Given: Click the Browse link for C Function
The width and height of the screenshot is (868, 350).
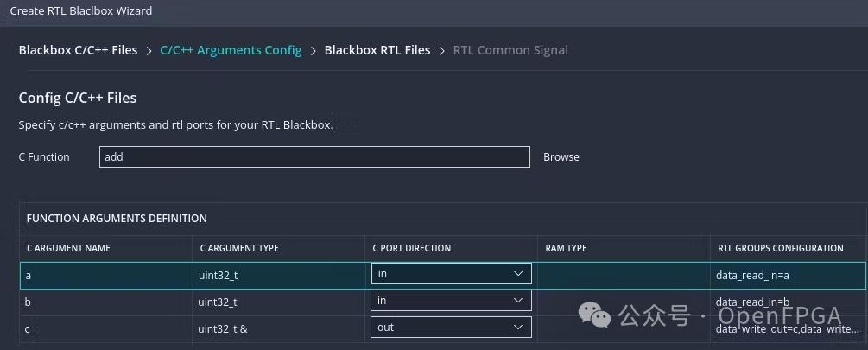Looking at the screenshot, I should (x=561, y=157).
